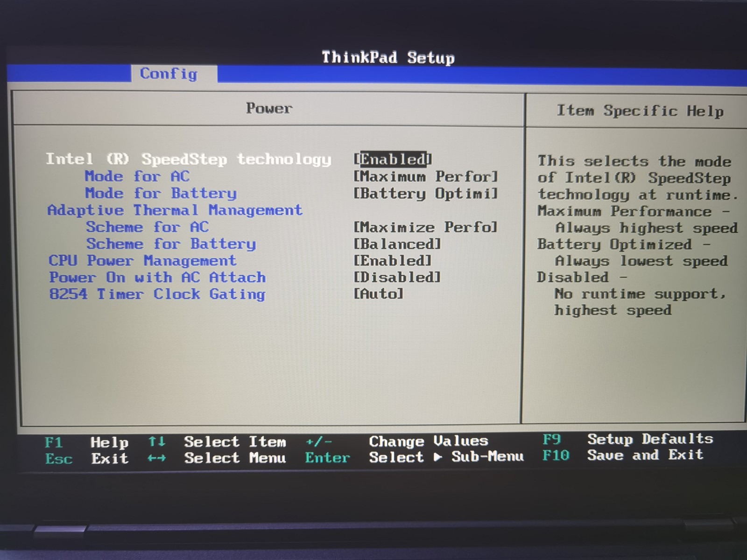Click the up/down arrows Select Item hint
Image resolution: width=747 pixels, height=560 pixels.
pos(217,441)
